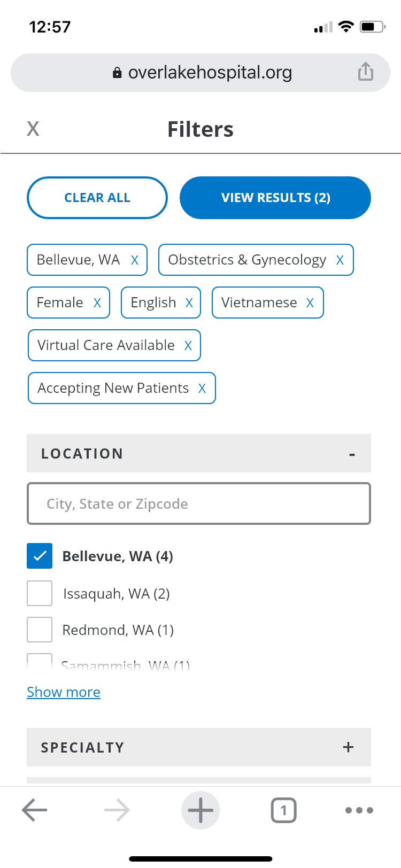Remove the Female filter chip

97,303
